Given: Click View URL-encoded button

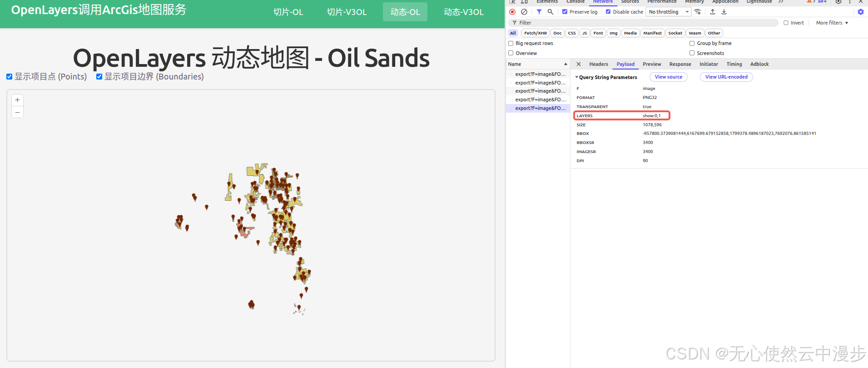Looking at the screenshot, I should pos(726,77).
